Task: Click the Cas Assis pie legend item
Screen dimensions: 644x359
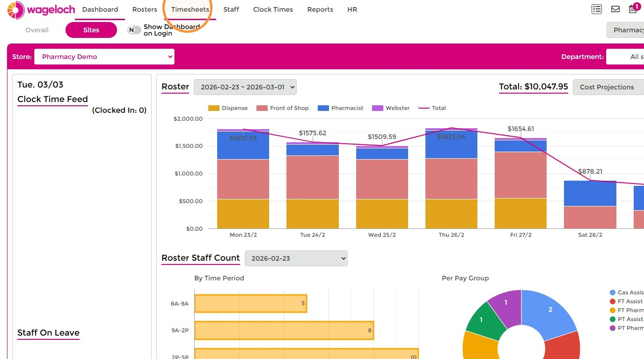Action: point(627,293)
